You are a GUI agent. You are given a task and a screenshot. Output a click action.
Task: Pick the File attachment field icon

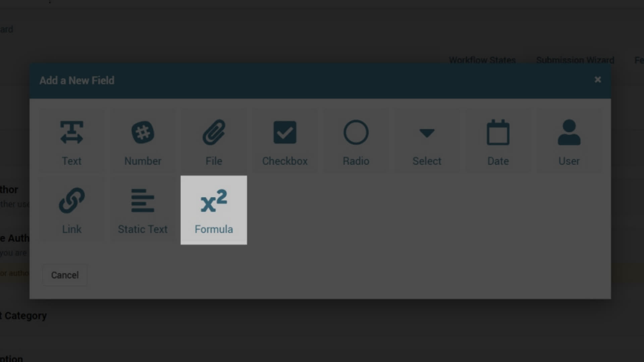pos(214,132)
